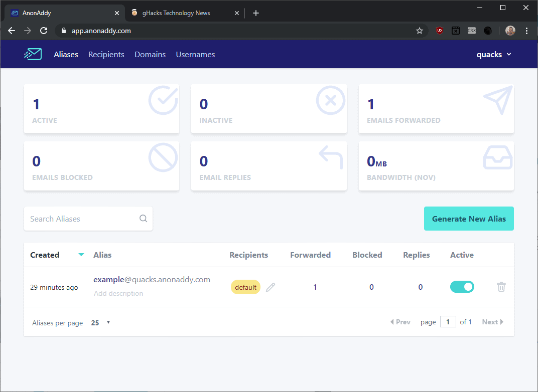538x392 pixels.
Task: Sort by the Created column arrow
Action: tap(81, 255)
